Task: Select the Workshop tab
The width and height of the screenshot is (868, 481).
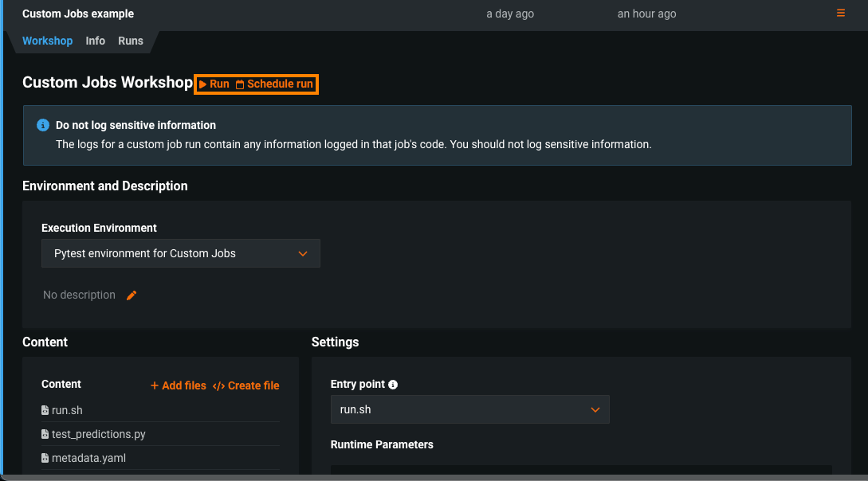Action: [x=47, y=41]
